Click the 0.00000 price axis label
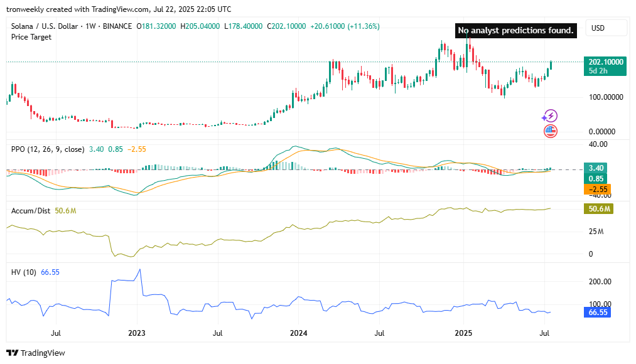Screen dimensions: 636x364 [602, 131]
